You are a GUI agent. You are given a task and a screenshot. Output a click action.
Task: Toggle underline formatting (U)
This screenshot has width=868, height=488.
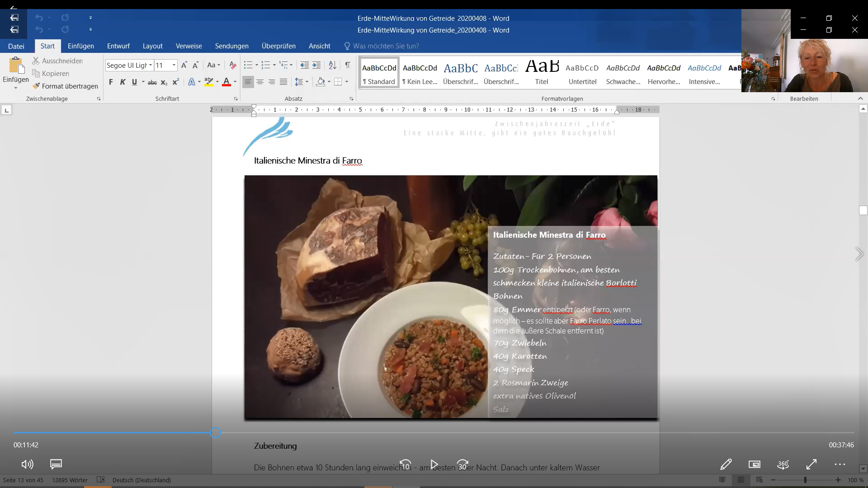click(x=134, y=82)
